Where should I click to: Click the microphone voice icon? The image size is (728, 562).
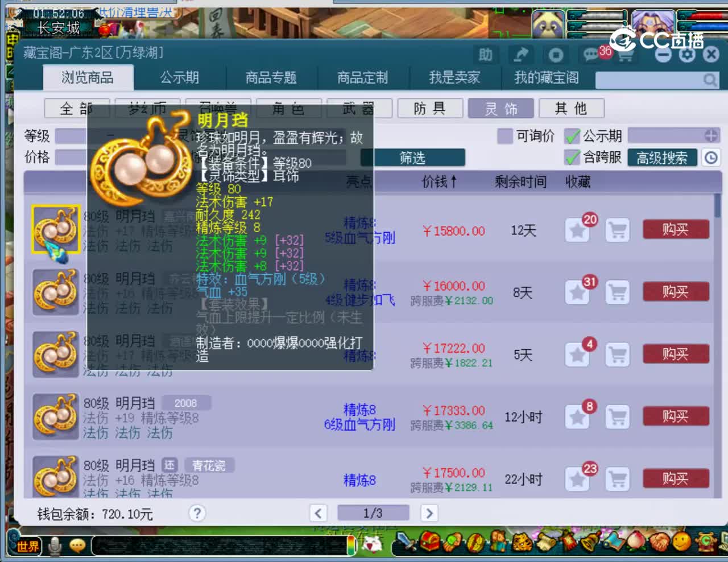[55, 546]
